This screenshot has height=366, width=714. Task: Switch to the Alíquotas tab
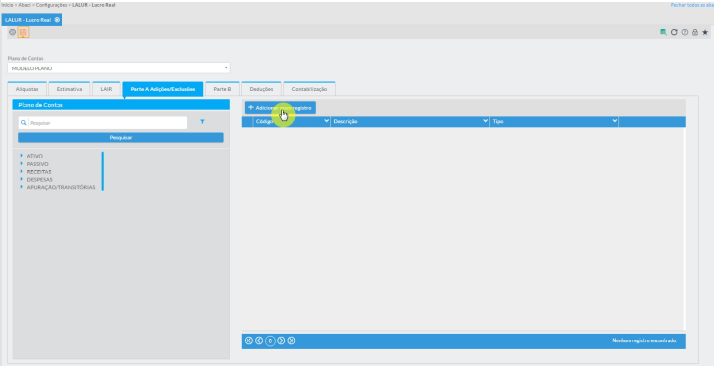[27, 89]
